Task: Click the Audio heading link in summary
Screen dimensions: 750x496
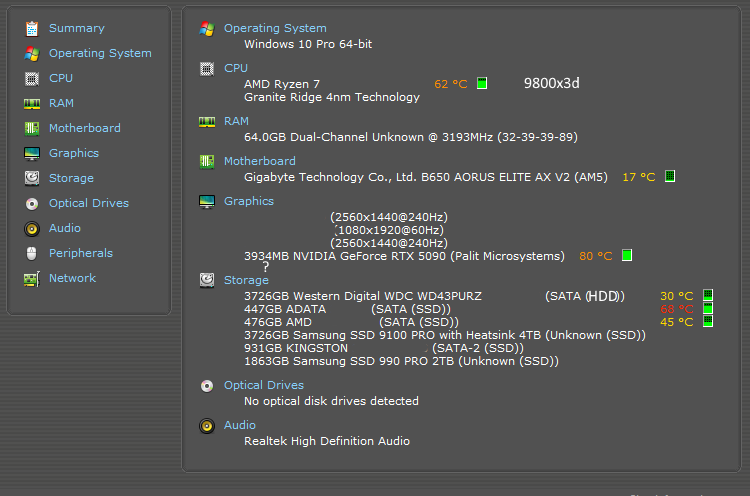Action: click(x=240, y=425)
